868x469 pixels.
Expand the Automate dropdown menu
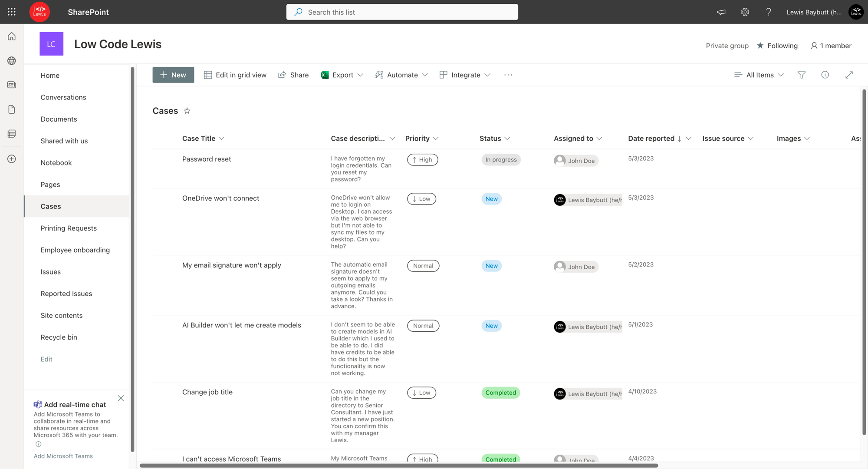coord(401,75)
